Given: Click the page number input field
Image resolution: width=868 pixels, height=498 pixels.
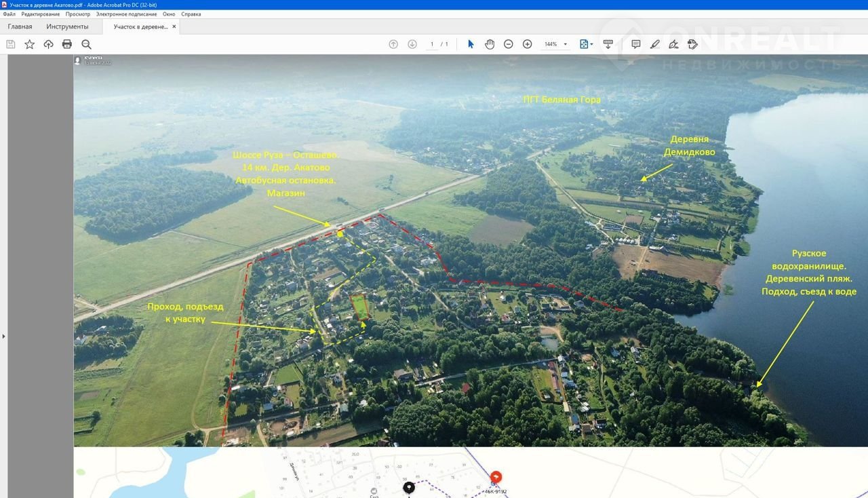Looking at the screenshot, I should 432,44.
